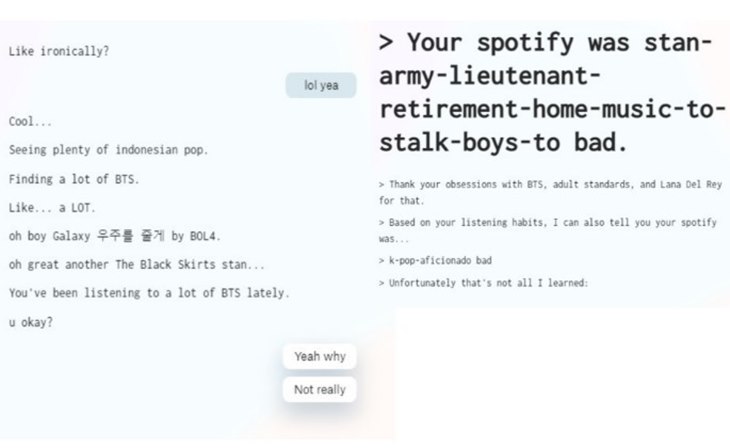Click the word "BOL4" in the chat
730x448 pixels.
pos(203,236)
